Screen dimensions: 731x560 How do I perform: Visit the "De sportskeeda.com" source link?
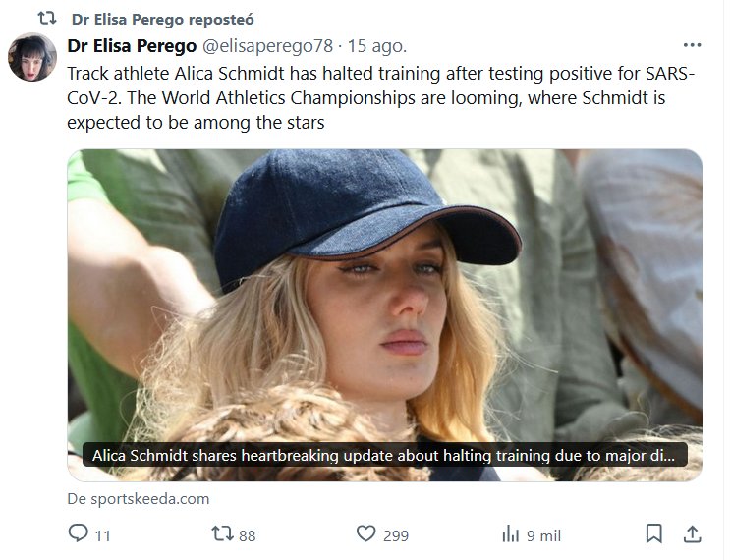[139, 498]
